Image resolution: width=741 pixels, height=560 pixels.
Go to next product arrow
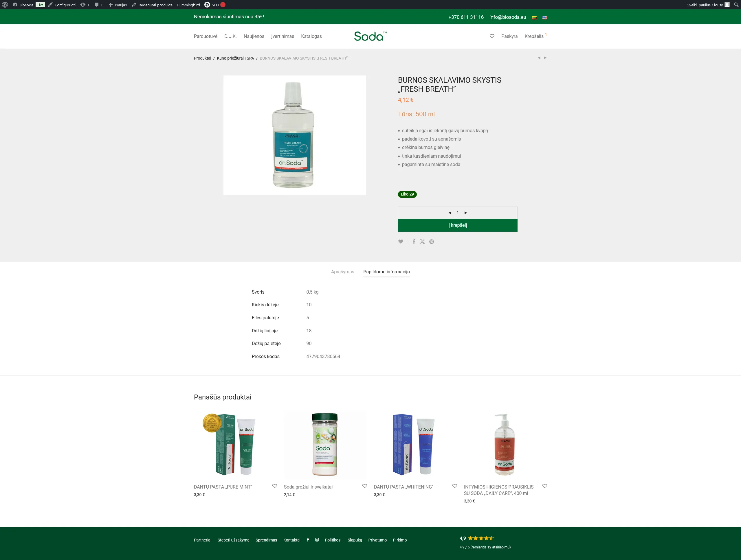[545, 58]
